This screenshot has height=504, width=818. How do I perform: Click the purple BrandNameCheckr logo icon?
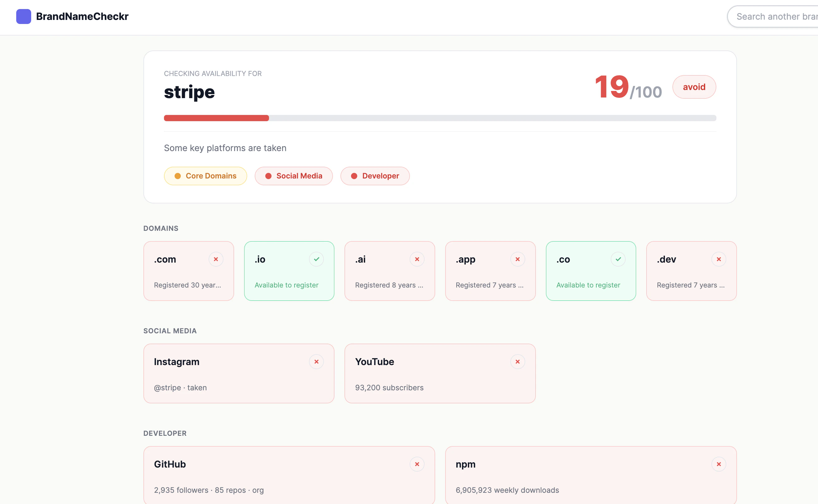click(x=24, y=16)
